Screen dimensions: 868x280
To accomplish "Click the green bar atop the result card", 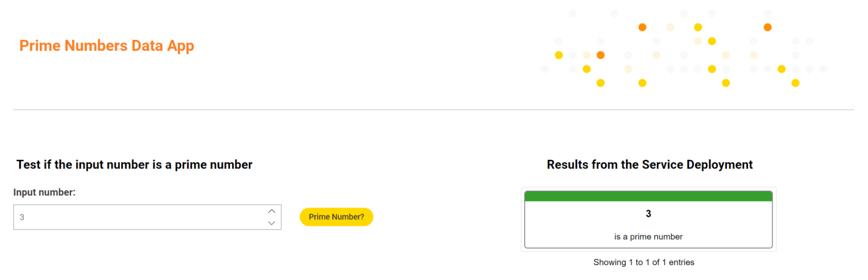I will point(648,196).
